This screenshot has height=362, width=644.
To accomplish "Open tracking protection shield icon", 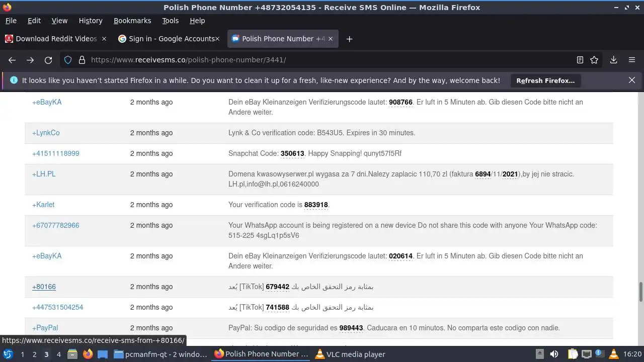I will 68,60.
